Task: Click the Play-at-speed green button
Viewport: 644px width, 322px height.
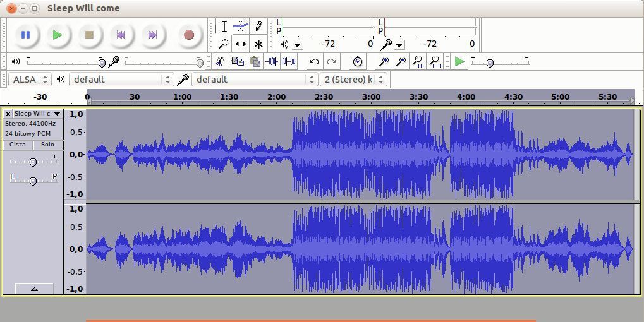Action: pos(459,61)
